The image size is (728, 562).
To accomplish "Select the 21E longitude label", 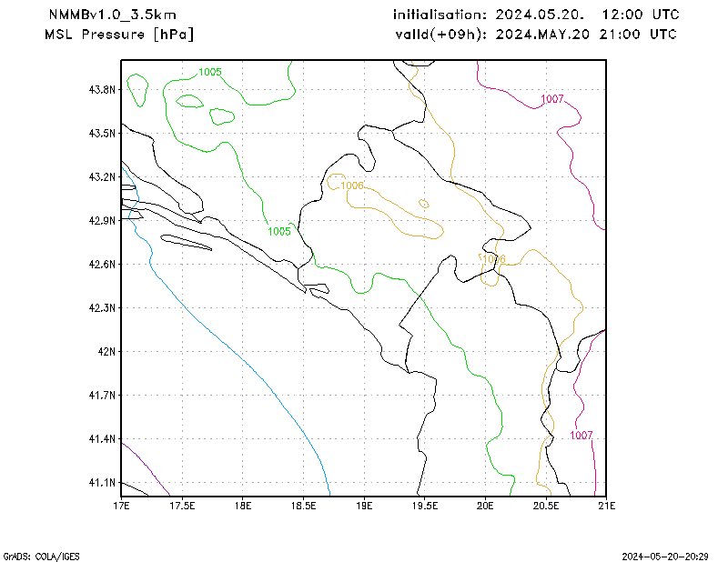I will pyautogui.click(x=606, y=506).
